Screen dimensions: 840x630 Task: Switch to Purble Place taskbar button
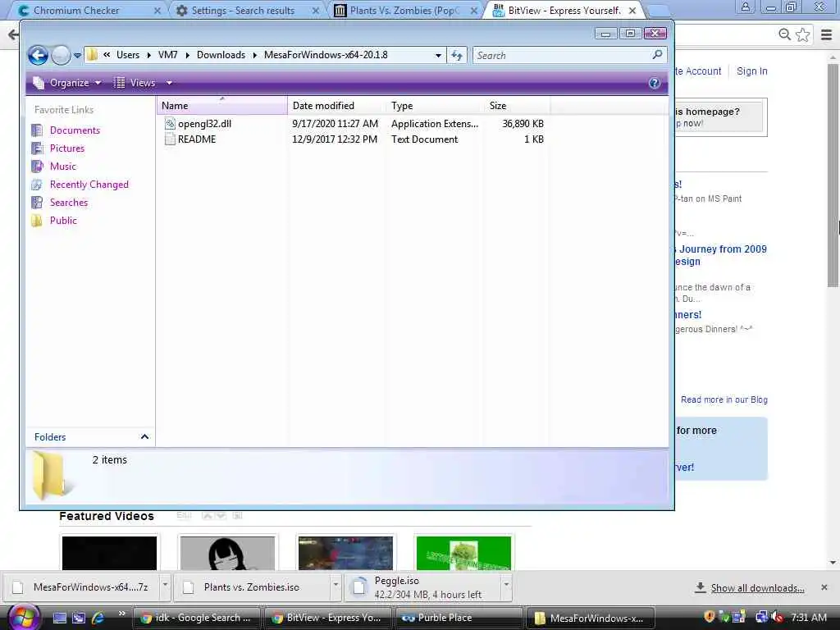(459, 618)
